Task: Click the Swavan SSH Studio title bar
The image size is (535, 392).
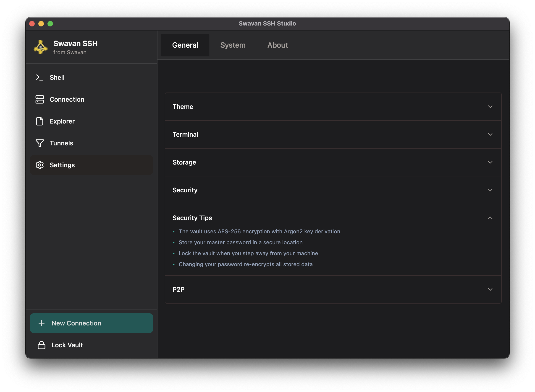Action: (267, 23)
